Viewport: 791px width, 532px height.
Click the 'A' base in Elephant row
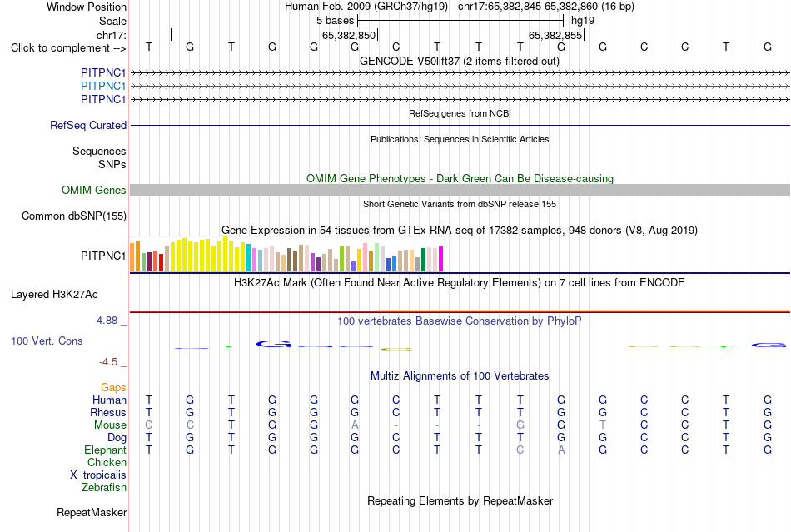[x=561, y=450]
